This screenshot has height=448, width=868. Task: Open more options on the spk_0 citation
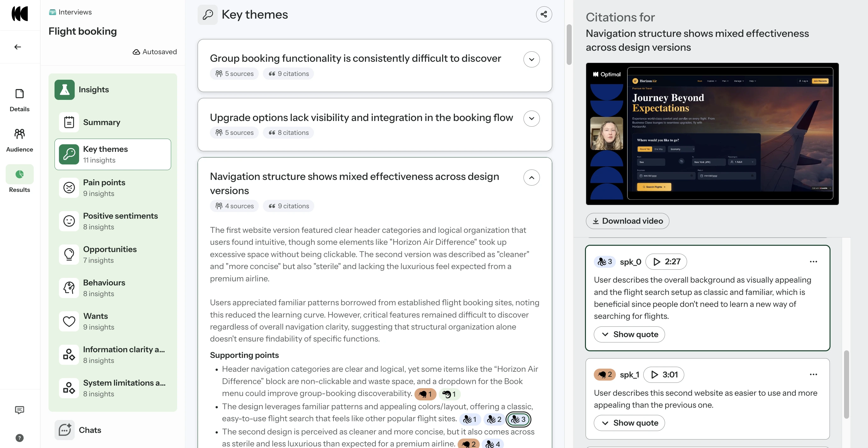point(813,262)
